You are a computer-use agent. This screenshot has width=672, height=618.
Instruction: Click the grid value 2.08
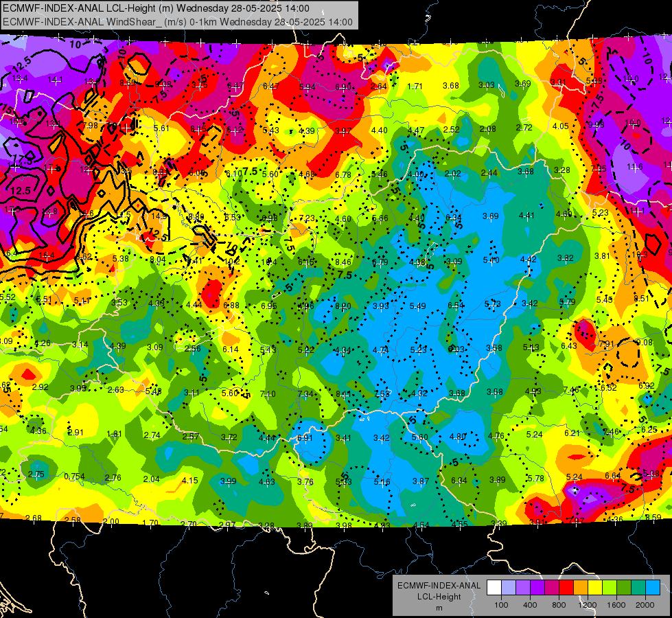click(x=488, y=128)
